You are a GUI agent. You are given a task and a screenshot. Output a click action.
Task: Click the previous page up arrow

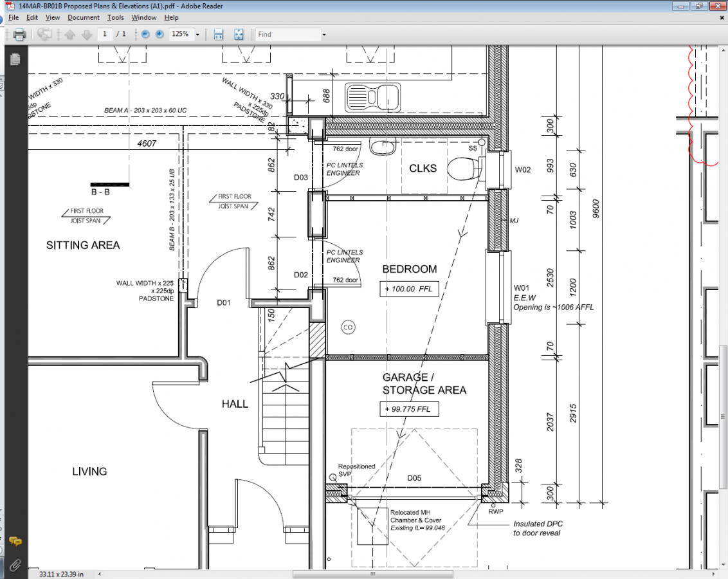click(x=70, y=35)
